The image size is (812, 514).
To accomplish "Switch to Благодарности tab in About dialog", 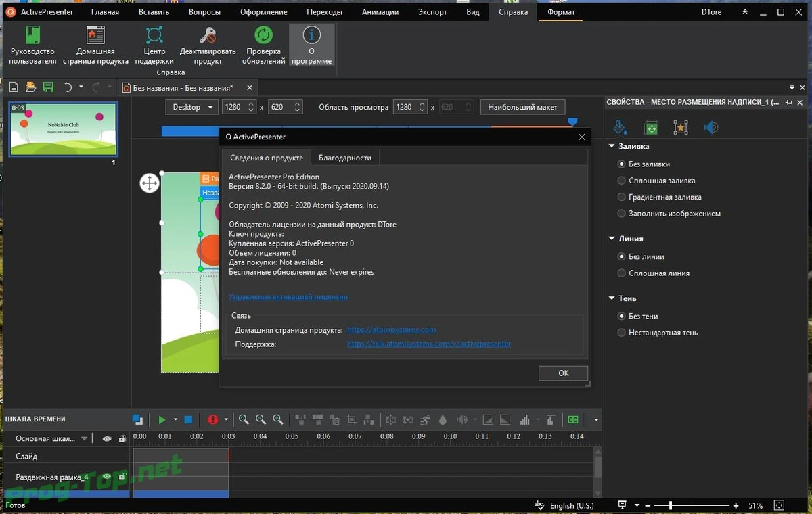I will click(x=345, y=158).
